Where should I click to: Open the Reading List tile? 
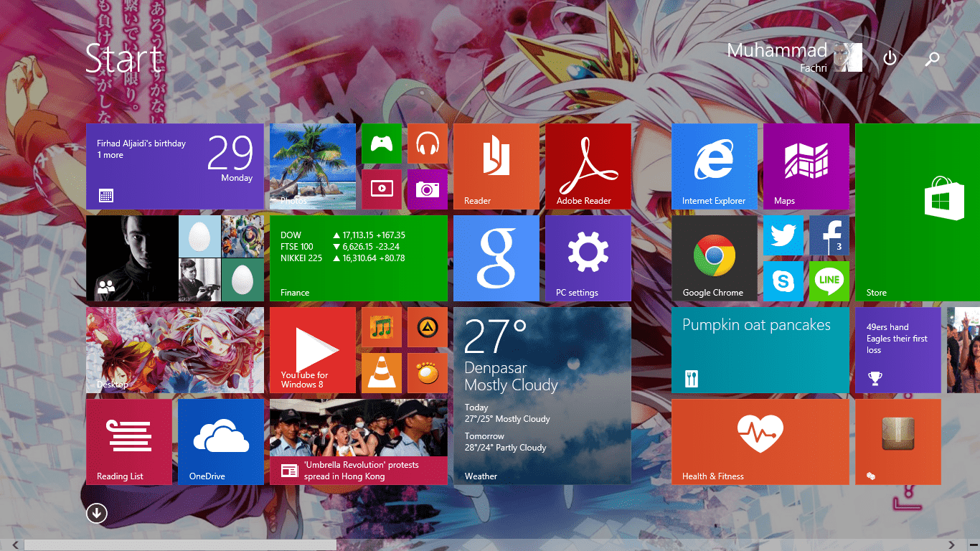coord(128,442)
